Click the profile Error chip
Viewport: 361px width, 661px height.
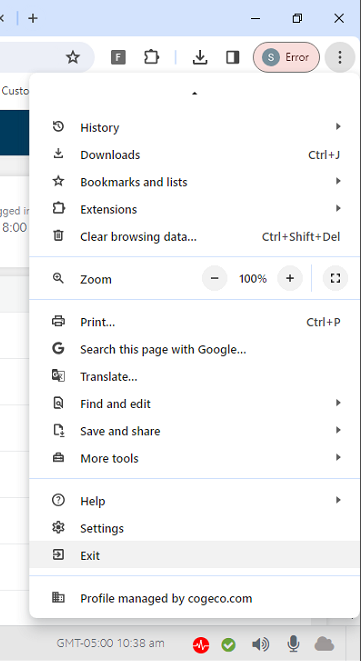[286, 57]
